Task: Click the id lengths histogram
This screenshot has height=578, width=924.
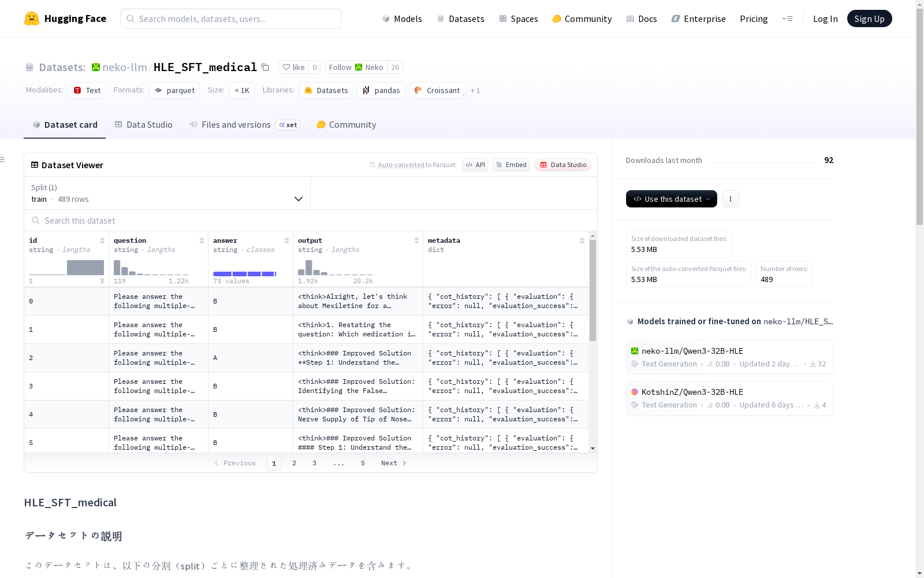Action: [66, 268]
